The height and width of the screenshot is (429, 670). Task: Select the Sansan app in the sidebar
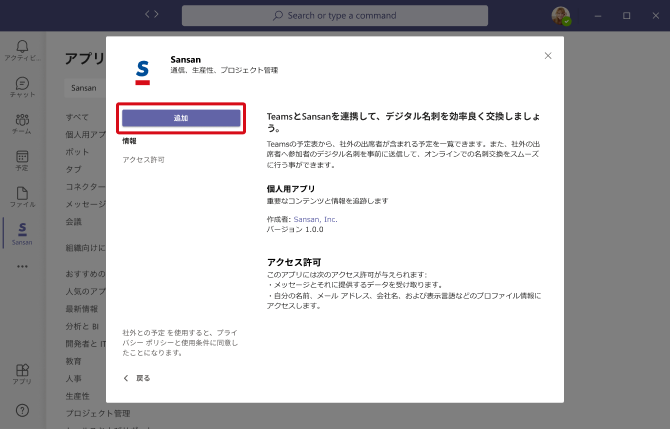click(x=22, y=234)
